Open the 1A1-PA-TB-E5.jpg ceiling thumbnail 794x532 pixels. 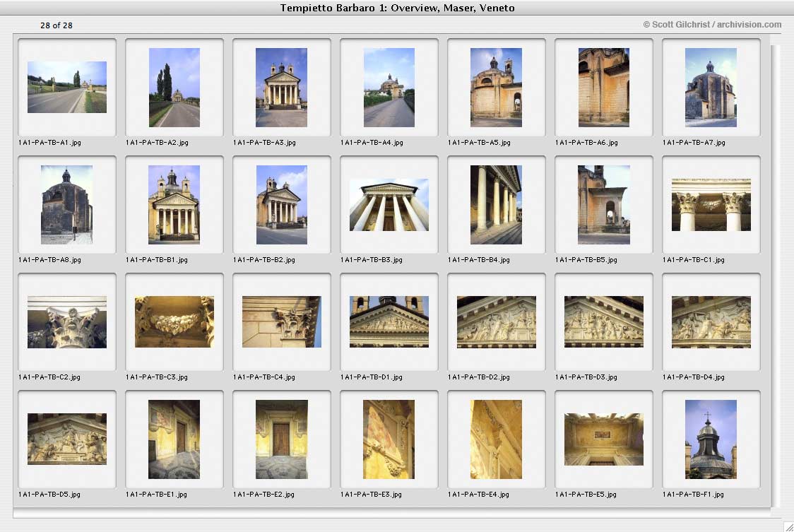[x=603, y=439]
